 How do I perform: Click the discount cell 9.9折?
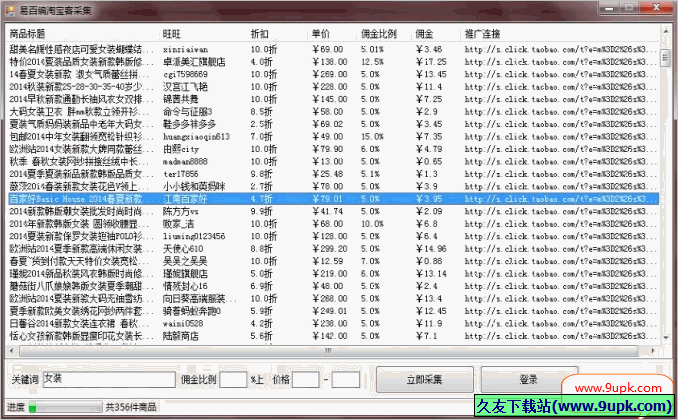pos(262,212)
